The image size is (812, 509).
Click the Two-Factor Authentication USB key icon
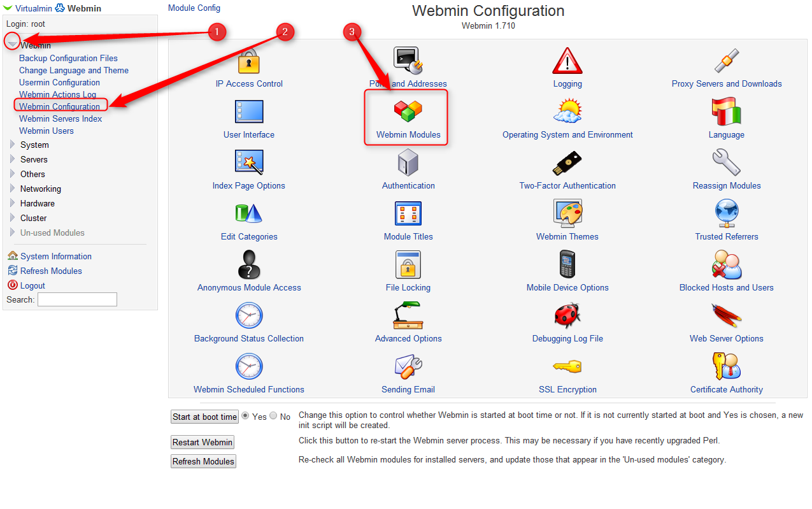coord(567,163)
